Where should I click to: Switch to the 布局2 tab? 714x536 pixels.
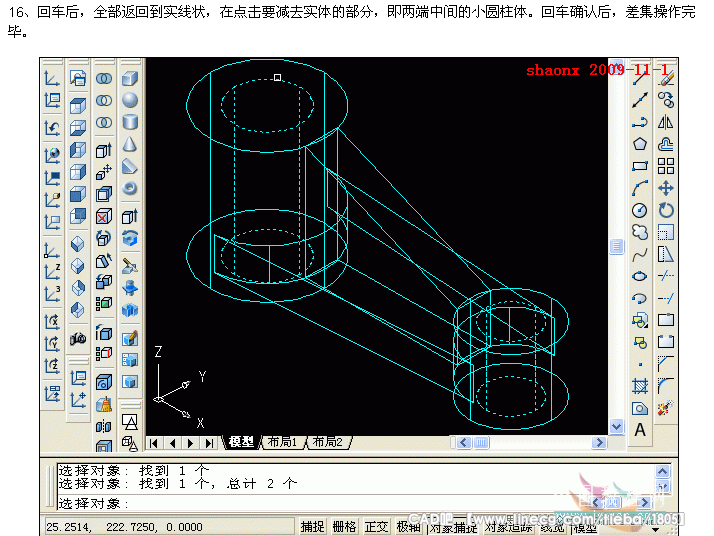pos(328,442)
